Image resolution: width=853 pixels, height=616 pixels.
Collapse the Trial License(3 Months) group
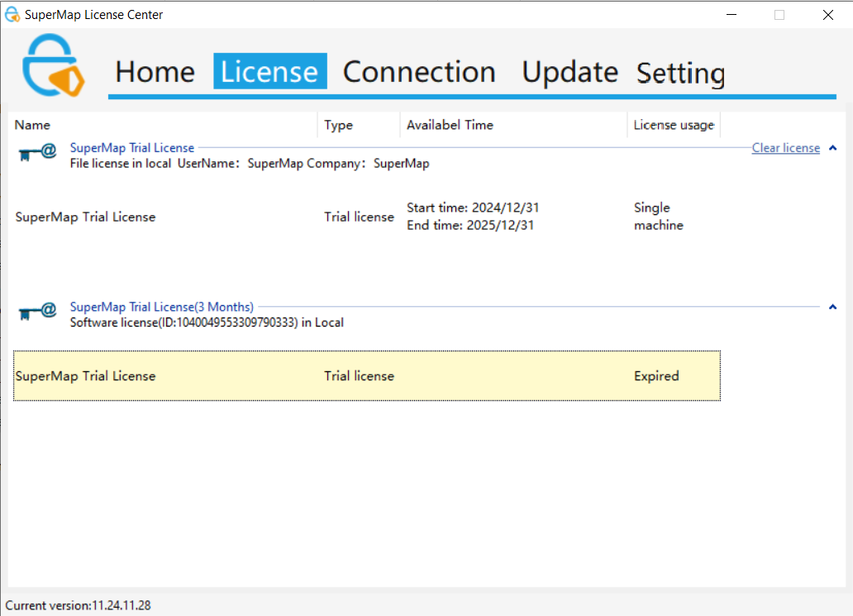click(832, 307)
